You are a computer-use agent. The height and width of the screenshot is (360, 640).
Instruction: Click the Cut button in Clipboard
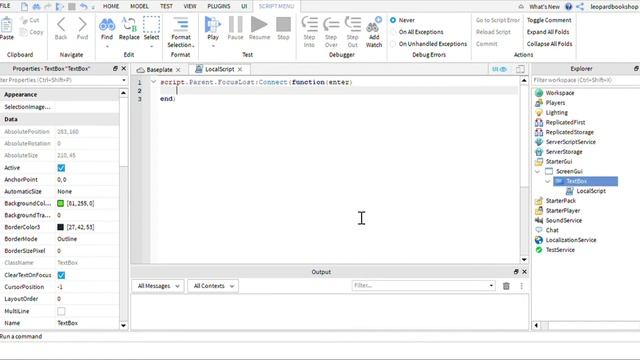coord(30,20)
